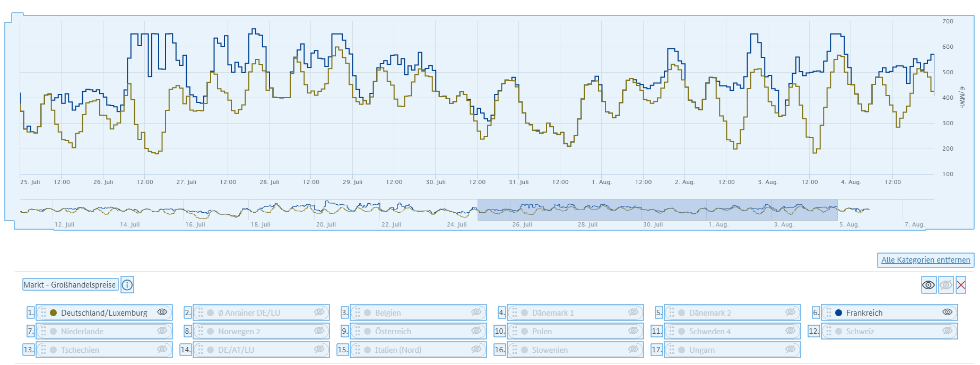Hide the Frankreich series
Image resolution: width=980 pixels, height=365 pixels.
(x=947, y=312)
